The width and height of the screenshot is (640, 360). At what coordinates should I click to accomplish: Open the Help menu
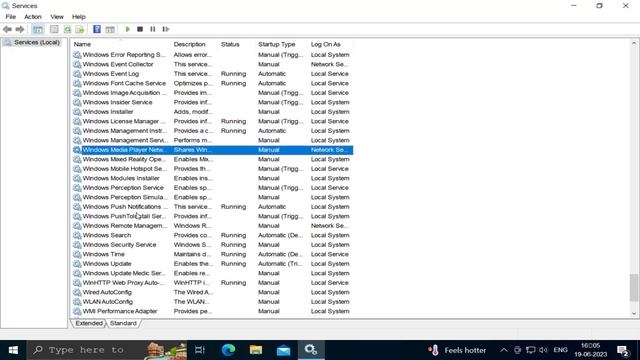tap(78, 17)
